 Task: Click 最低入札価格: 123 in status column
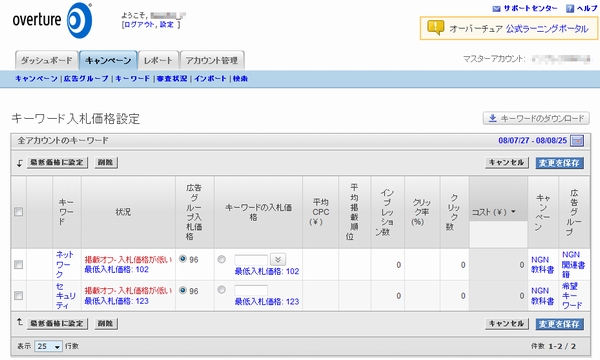[116, 301]
